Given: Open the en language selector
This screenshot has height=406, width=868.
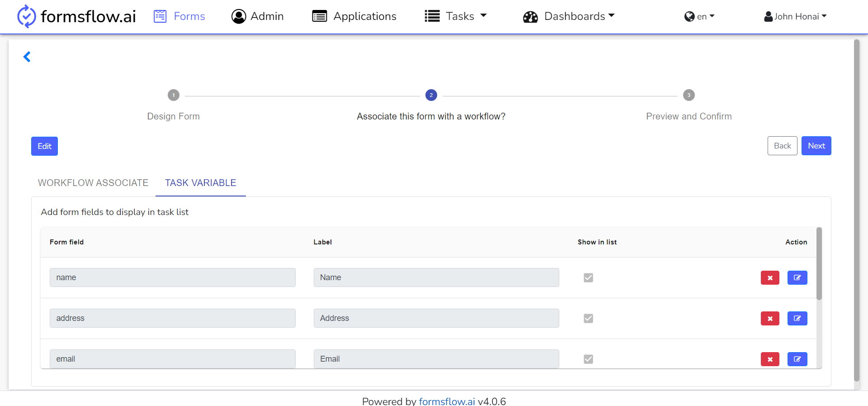Looking at the screenshot, I should click(x=699, y=16).
